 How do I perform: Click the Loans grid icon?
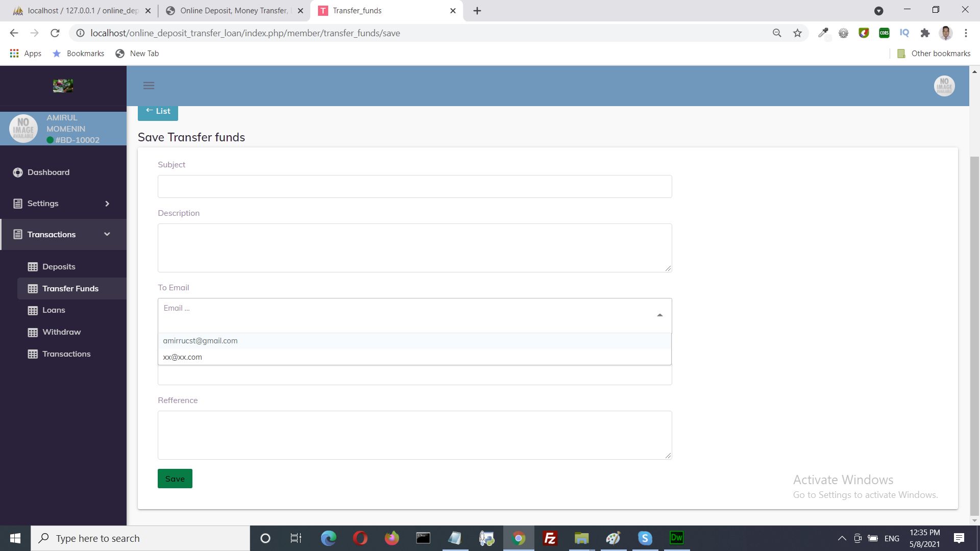coord(33,310)
